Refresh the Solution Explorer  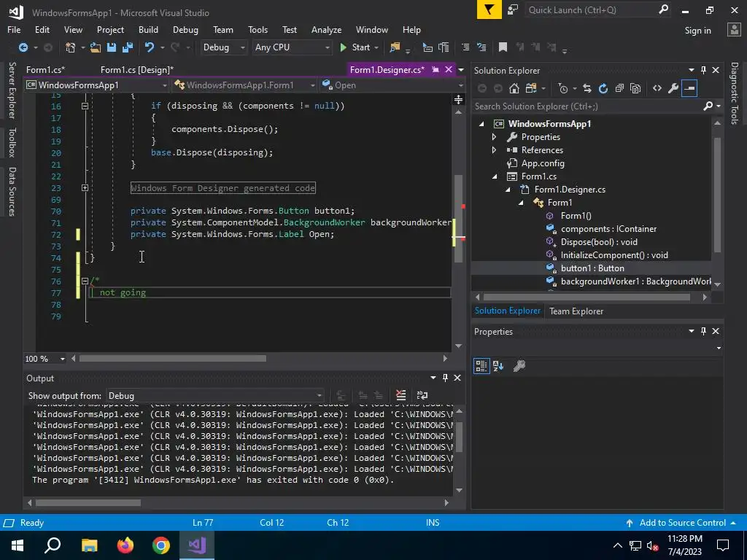pyautogui.click(x=603, y=88)
